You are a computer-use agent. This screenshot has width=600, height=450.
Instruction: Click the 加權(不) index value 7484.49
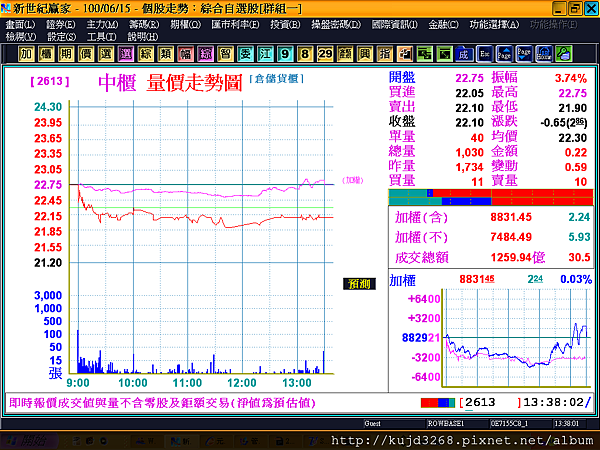click(x=511, y=237)
